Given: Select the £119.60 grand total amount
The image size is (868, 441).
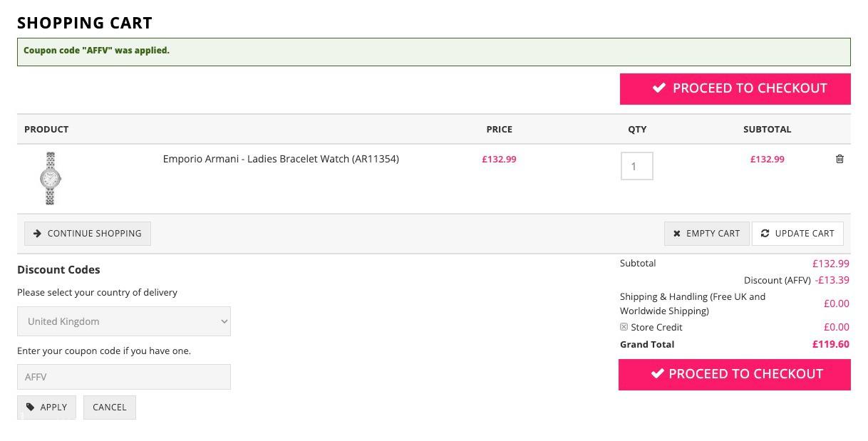Looking at the screenshot, I should pyautogui.click(x=831, y=344).
